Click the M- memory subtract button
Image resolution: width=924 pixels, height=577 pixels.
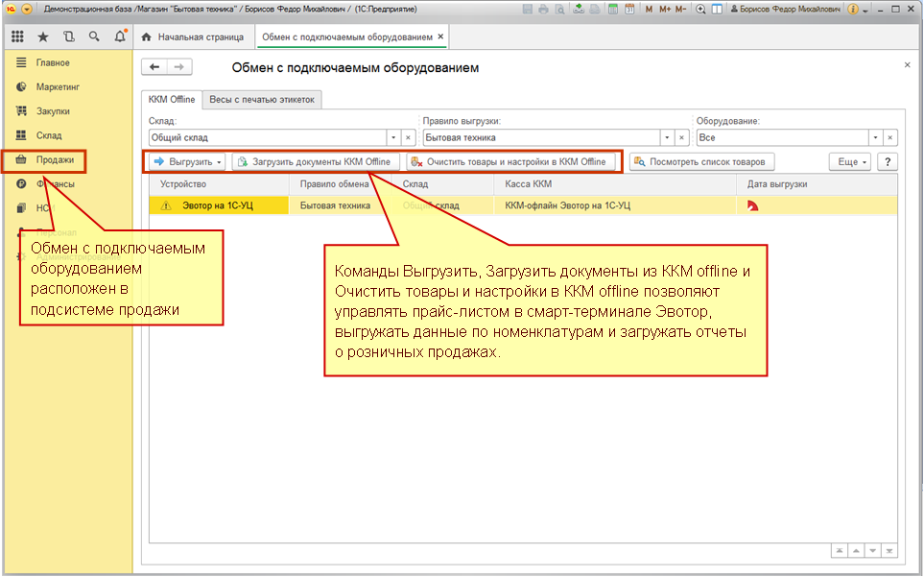click(680, 10)
